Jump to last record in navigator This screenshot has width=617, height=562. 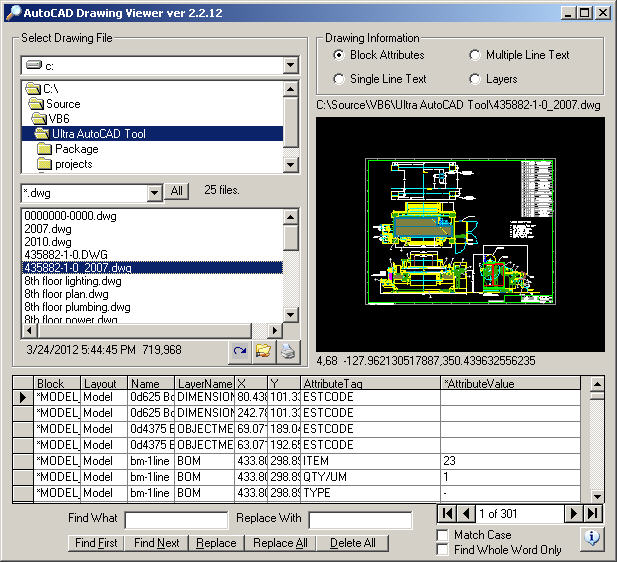[593, 513]
